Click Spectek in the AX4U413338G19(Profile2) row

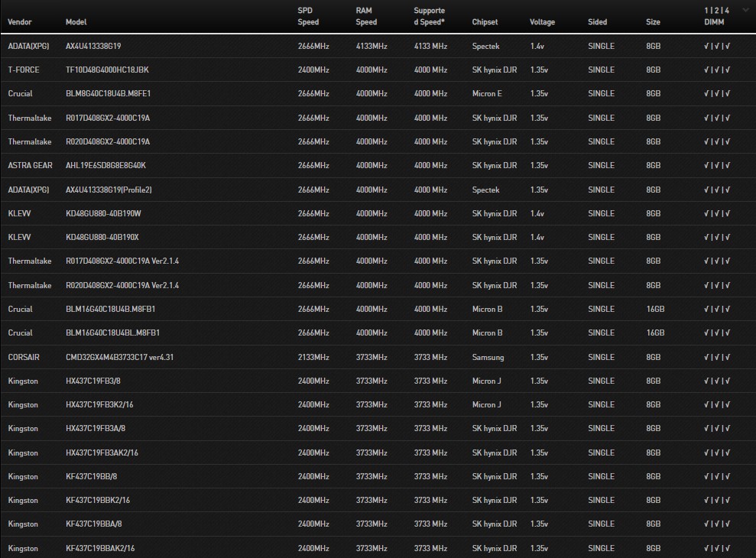click(485, 190)
